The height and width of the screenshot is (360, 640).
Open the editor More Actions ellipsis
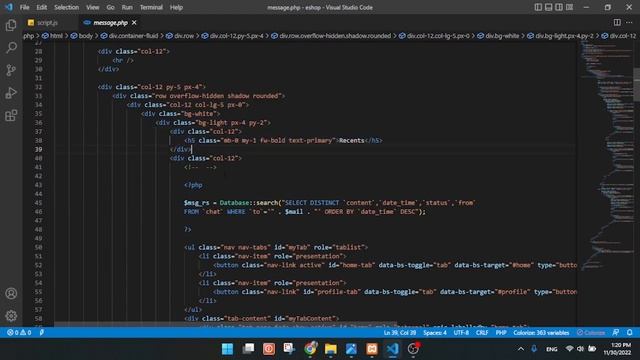[629, 22]
